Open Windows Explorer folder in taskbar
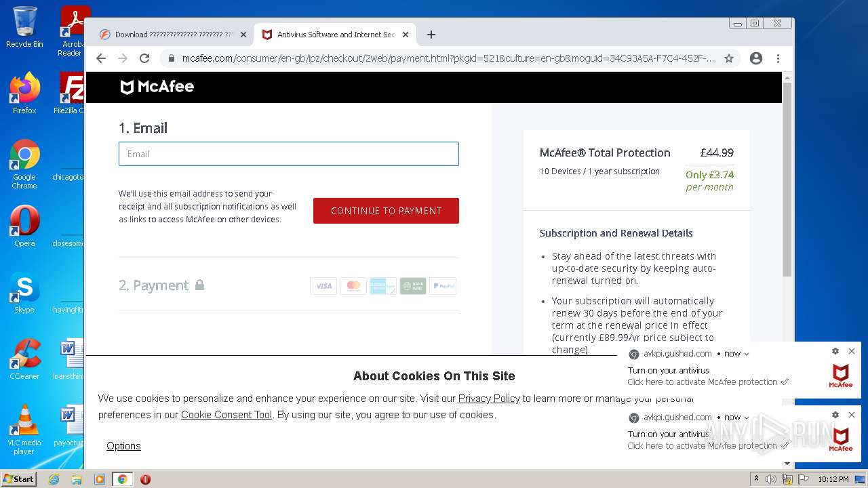868x488 pixels. click(77, 479)
